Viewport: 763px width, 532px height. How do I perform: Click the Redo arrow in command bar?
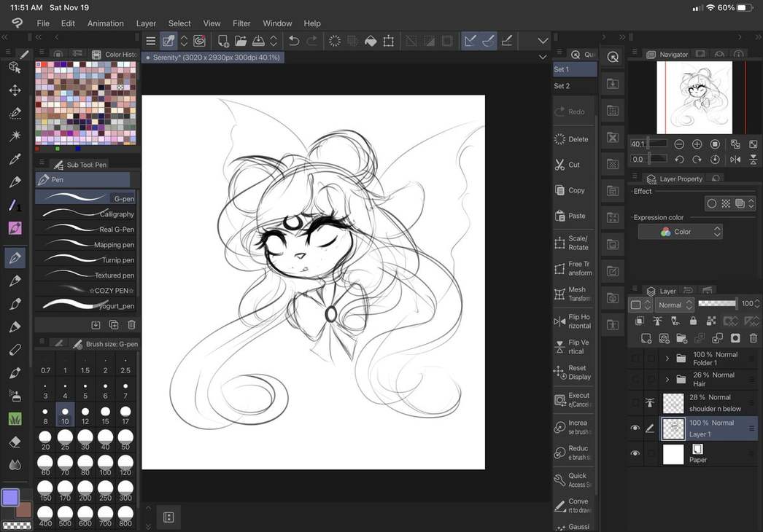(312, 41)
